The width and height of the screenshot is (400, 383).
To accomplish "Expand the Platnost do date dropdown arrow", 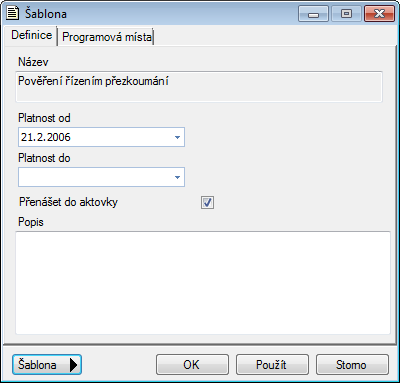I will (x=177, y=177).
